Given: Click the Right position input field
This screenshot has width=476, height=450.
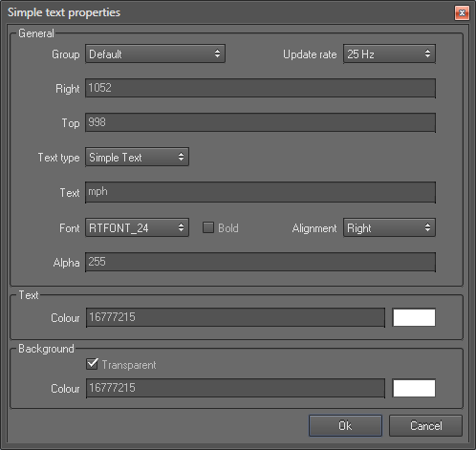Looking at the screenshot, I should (260, 88).
